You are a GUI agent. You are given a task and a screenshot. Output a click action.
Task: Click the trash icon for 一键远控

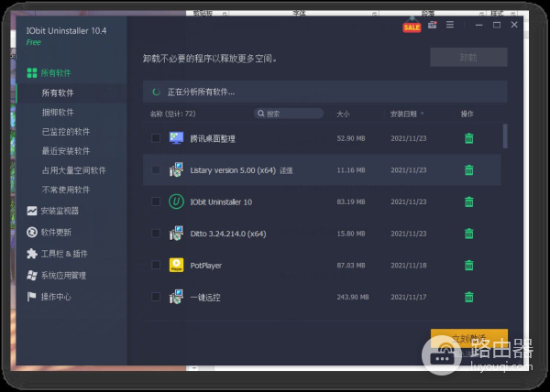(468, 297)
